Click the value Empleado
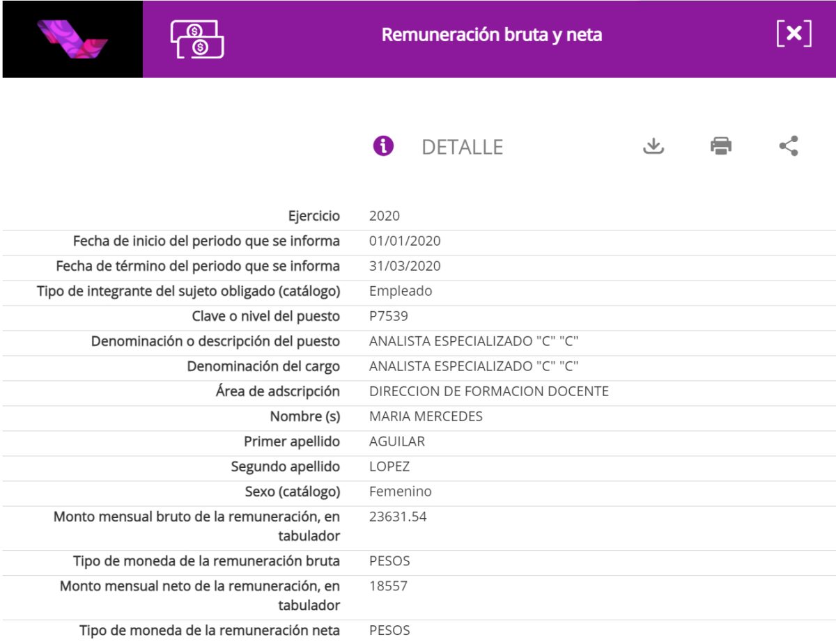The image size is (836, 644). [x=401, y=291]
